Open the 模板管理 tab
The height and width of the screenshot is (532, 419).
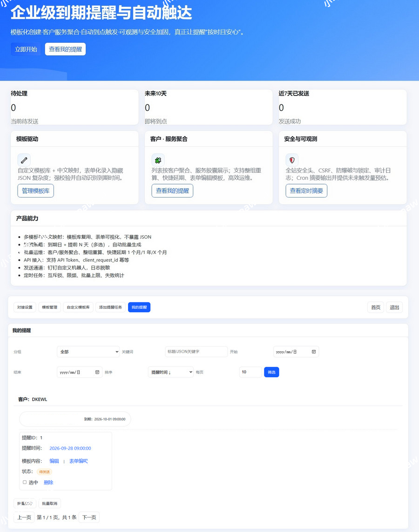click(x=50, y=307)
